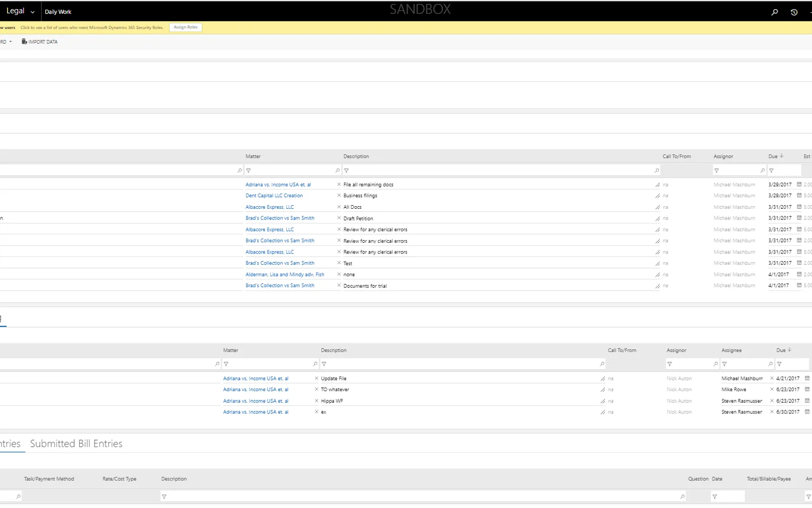Sort upper grid by the Due column header
Image resolution: width=812 pixels, height=508 pixels.
(775, 156)
